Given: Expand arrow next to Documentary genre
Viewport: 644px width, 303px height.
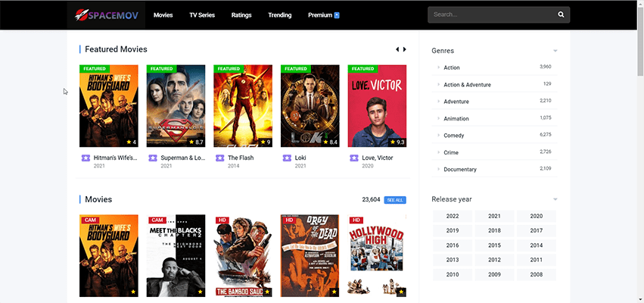Looking at the screenshot, I should tap(439, 170).
